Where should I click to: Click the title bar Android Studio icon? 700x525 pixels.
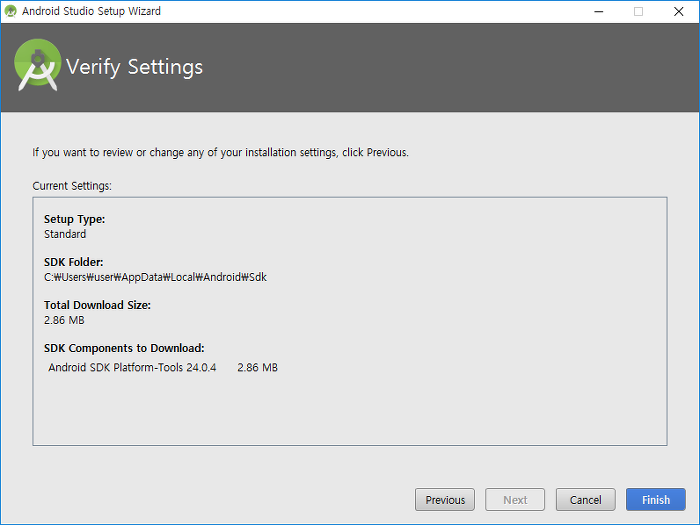[10, 11]
